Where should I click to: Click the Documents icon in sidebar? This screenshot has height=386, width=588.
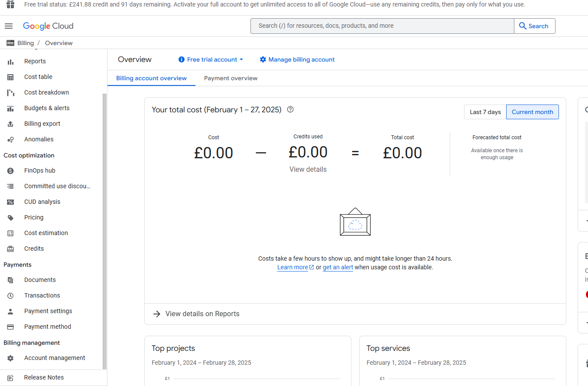coord(10,280)
